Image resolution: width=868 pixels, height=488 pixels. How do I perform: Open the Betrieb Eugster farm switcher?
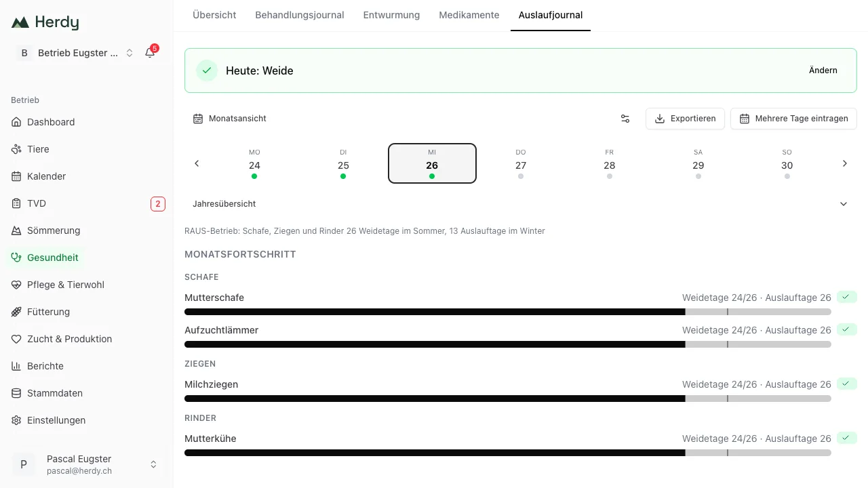pyautogui.click(x=75, y=53)
